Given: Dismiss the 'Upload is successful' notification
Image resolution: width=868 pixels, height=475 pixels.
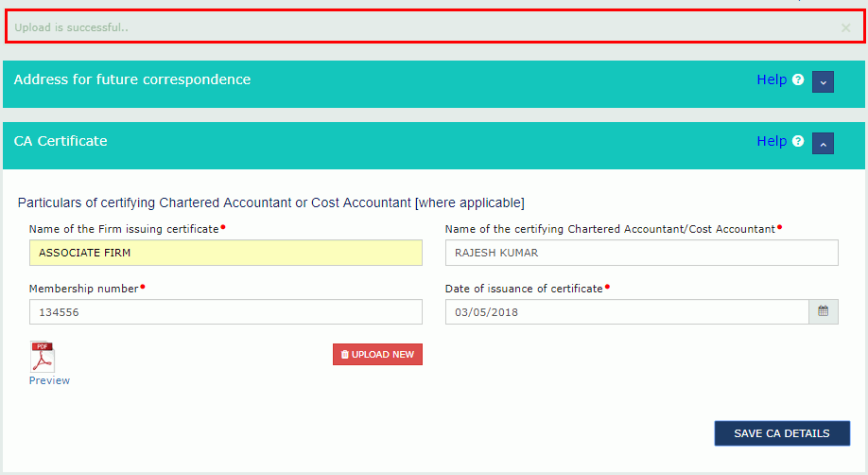Looking at the screenshot, I should [x=845, y=28].
